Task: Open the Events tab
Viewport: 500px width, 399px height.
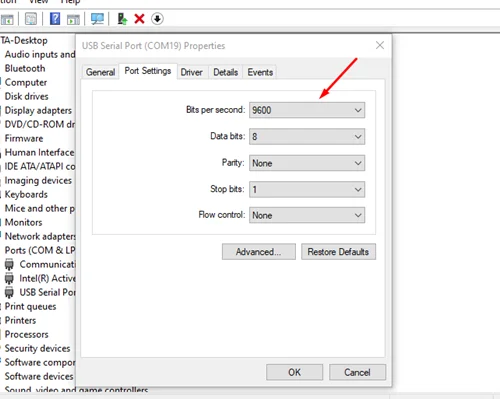Action: coord(260,72)
